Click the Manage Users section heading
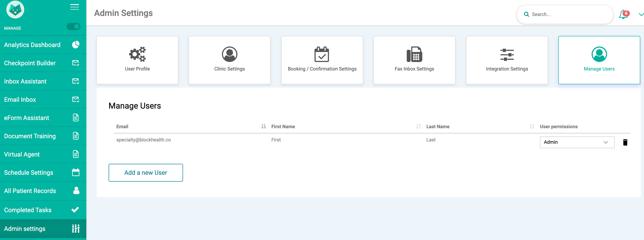 click(x=134, y=106)
